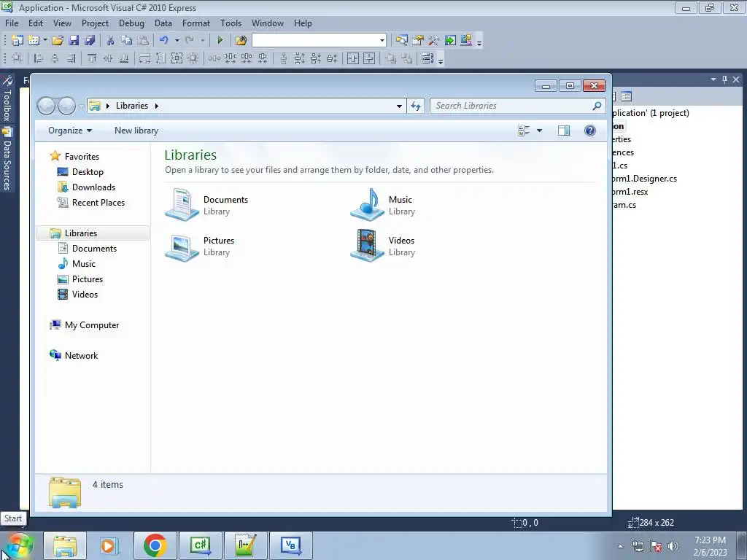Click the Undo arrow icon
Viewport: 747px width, 560px height.
(x=164, y=41)
